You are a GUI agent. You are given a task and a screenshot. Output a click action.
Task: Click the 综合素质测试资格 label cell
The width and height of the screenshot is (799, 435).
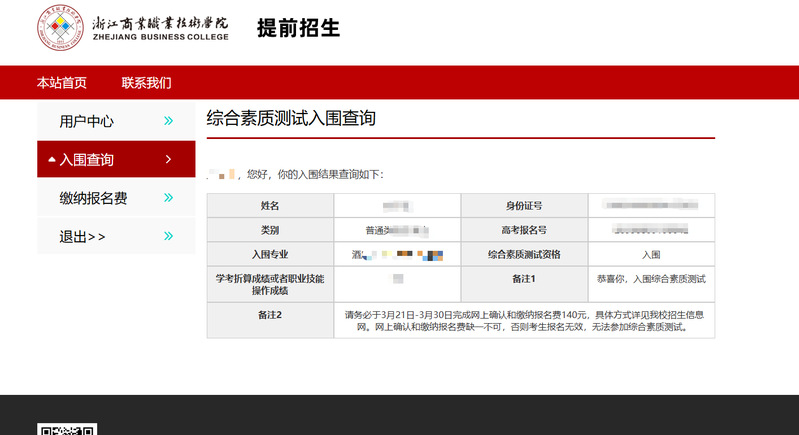tap(524, 254)
